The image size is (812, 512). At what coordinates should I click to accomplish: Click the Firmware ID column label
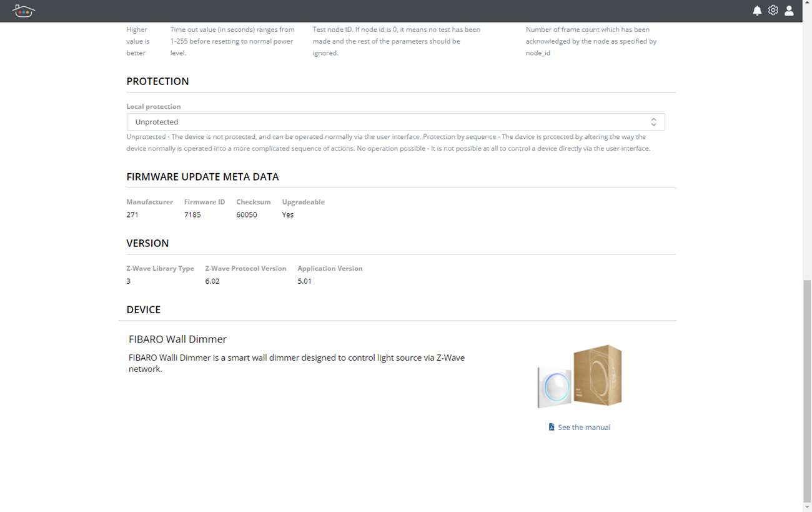pyautogui.click(x=204, y=202)
